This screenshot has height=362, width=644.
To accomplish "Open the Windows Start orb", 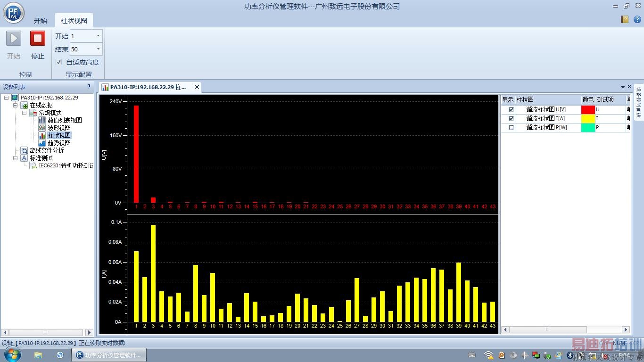I will [x=12, y=354].
